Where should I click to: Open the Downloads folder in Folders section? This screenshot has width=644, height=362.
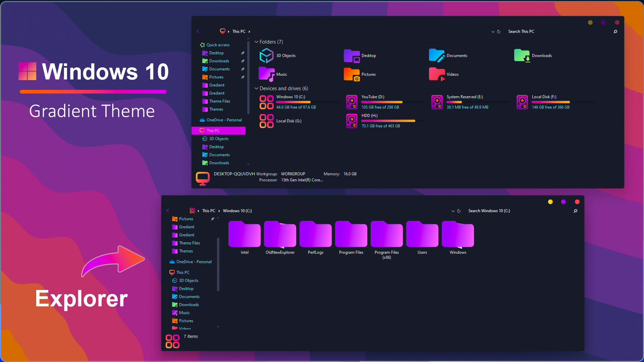[522, 56]
